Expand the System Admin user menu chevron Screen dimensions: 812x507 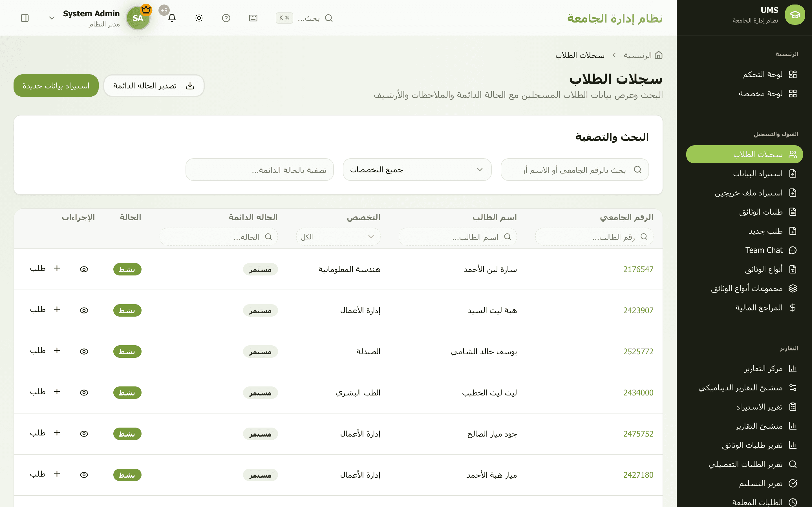[52, 18]
